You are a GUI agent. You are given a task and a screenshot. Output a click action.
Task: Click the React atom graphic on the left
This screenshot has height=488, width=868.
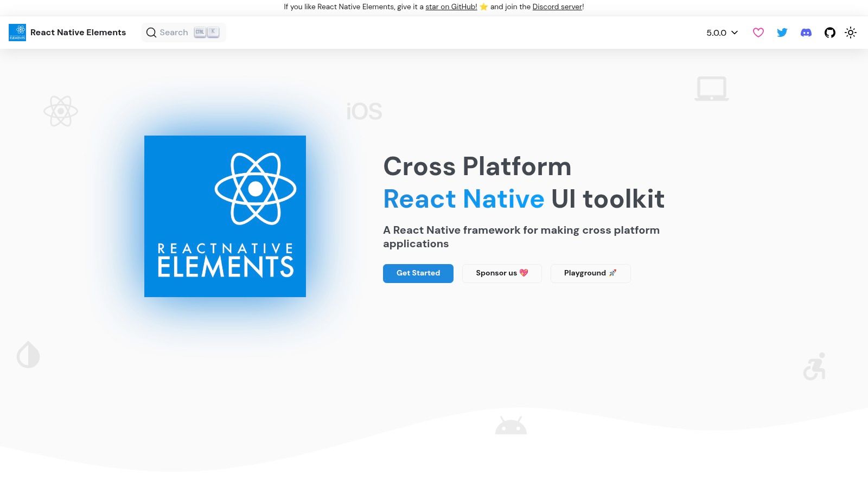pyautogui.click(x=61, y=111)
